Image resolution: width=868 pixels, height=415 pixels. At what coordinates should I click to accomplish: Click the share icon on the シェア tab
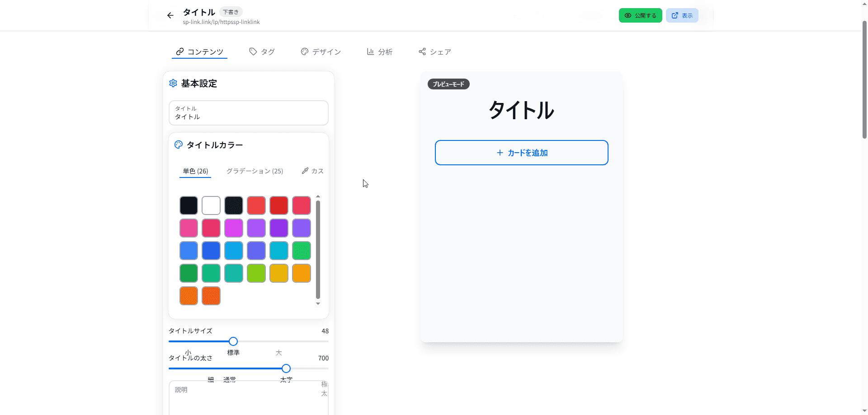coord(422,51)
